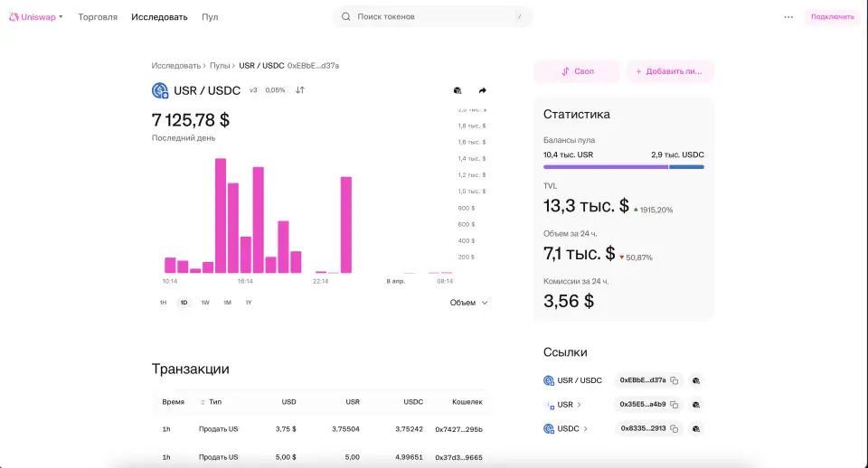Set chart period to 1Y
The image size is (868, 468).
tap(249, 303)
